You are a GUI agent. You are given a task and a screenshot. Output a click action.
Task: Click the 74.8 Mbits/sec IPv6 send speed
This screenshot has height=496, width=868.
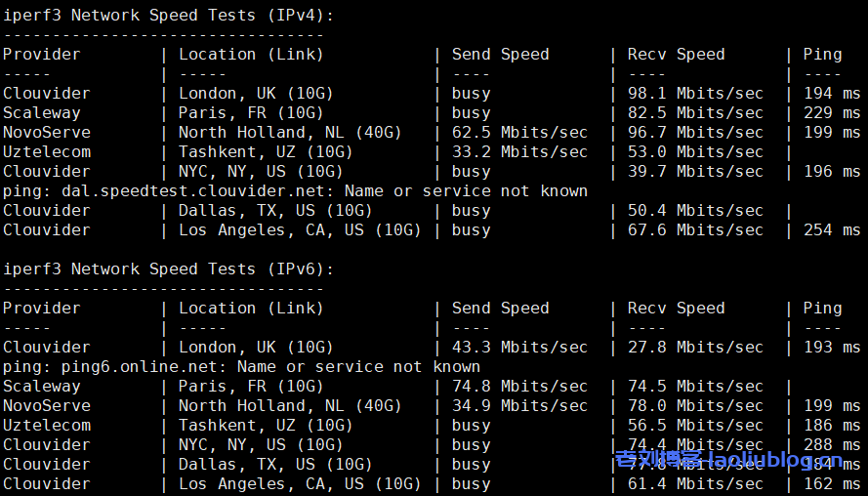pos(519,386)
